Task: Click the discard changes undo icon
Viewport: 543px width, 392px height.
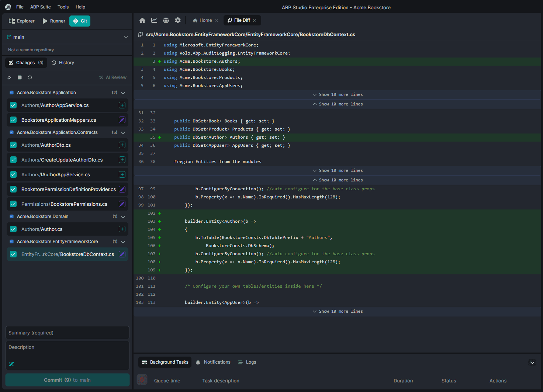Action: pos(30,77)
